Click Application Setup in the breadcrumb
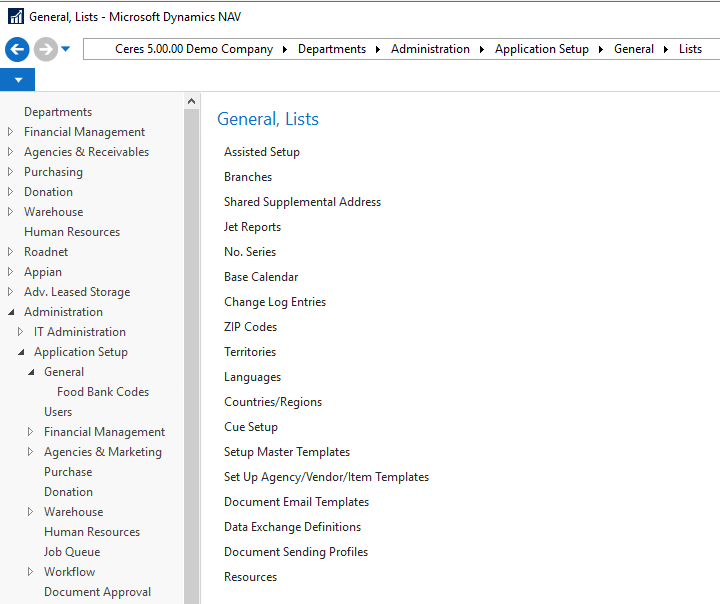The image size is (720, 604). (x=541, y=49)
